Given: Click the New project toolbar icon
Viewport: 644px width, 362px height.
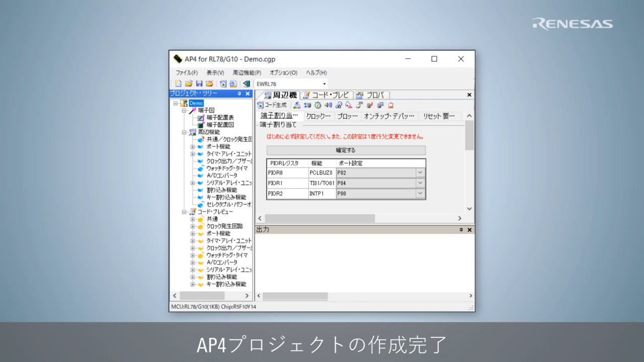Looking at the screenshot, I should (178, 84).
